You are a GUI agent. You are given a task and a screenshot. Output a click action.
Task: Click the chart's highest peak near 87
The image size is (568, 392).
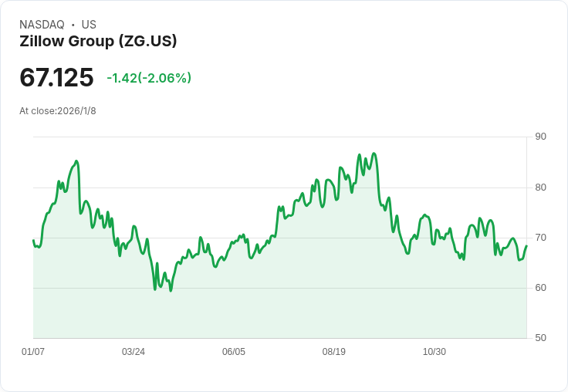pyautogui.click(x=374, y=154)
